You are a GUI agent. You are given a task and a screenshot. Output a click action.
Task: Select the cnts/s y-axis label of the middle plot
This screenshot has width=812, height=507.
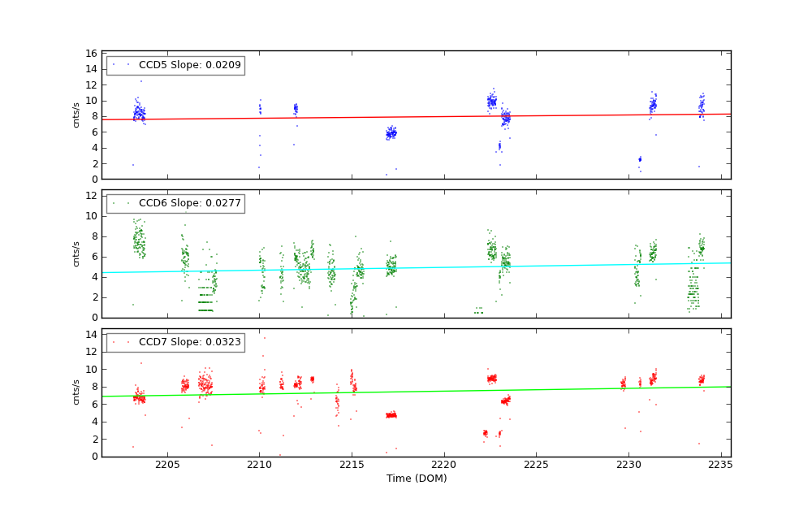point(77,253)
